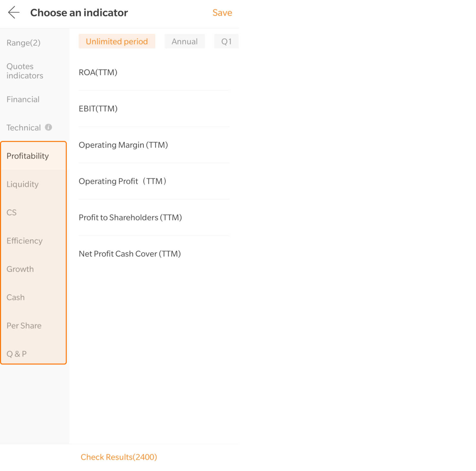Pick the ROA(TTM) indicator

98,72
